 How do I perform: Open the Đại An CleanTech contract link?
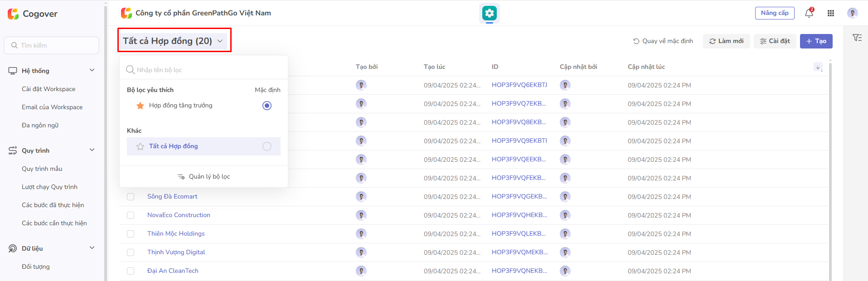(173, 271)
